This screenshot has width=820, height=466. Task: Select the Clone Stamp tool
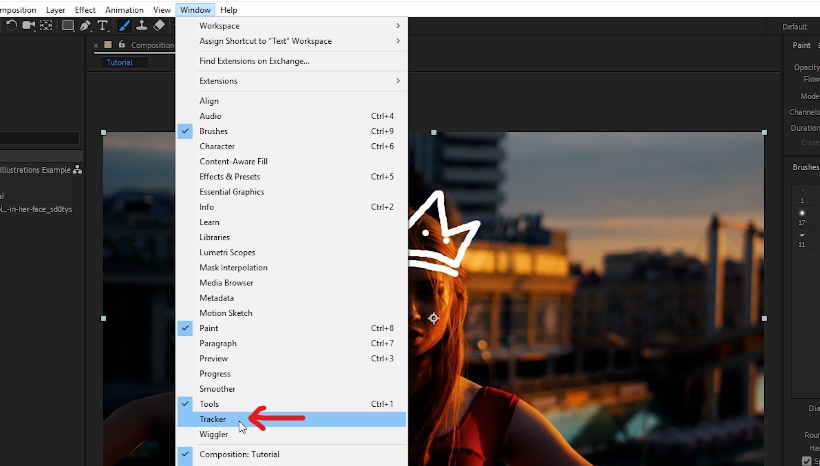coord(141,25)
